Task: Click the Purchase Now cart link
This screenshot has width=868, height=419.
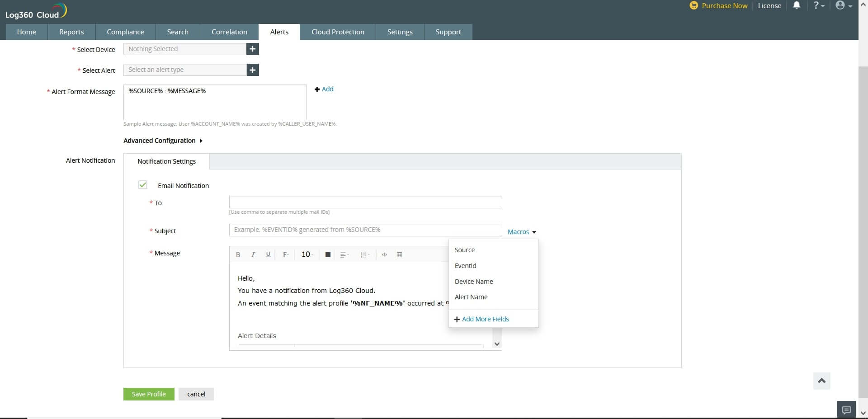Action: click(x=718, y=5)
